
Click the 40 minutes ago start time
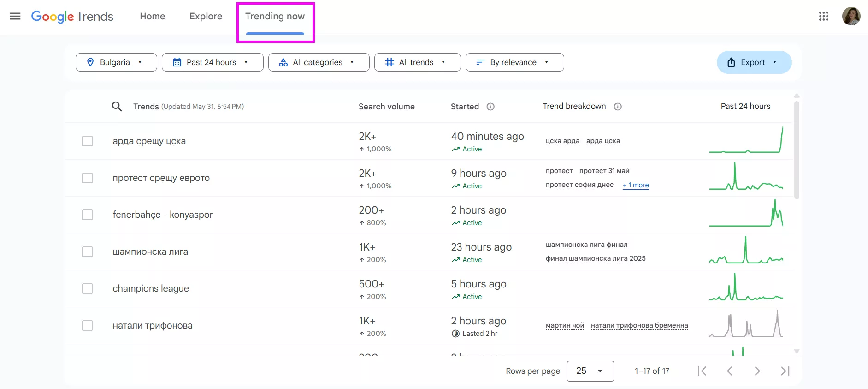point(488,136)
